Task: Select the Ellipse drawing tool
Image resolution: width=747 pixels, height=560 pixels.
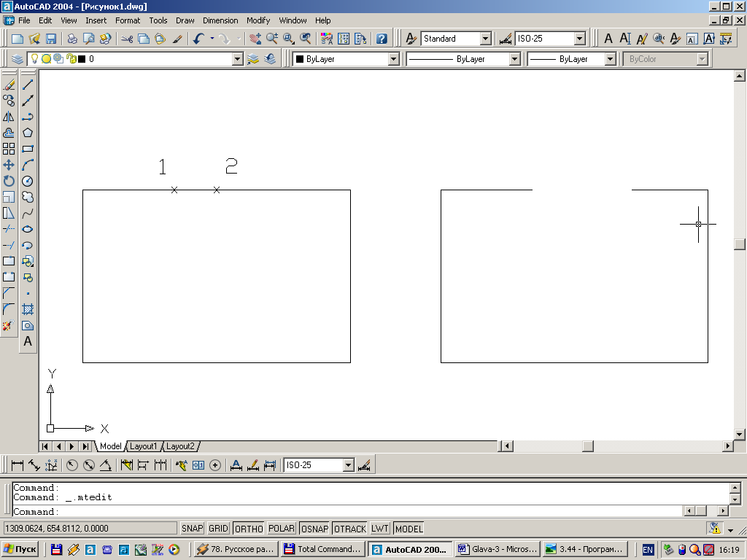Action: 28,229
